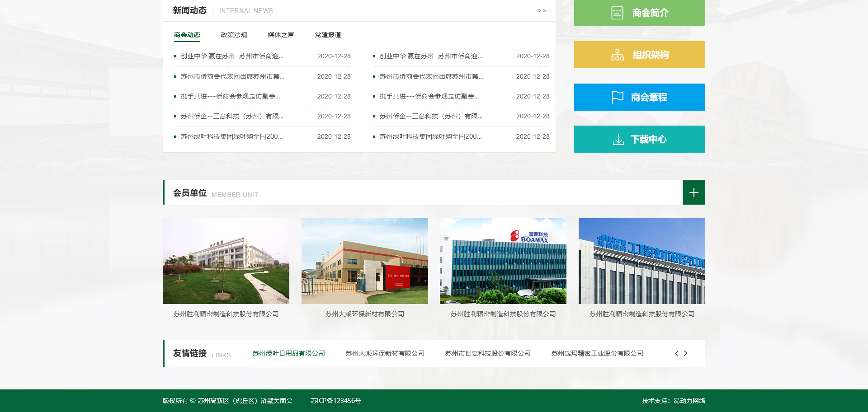Screen dimensions: 868x412
Task: Click 易动力网络 tech support link
Action: coord(689,401)
